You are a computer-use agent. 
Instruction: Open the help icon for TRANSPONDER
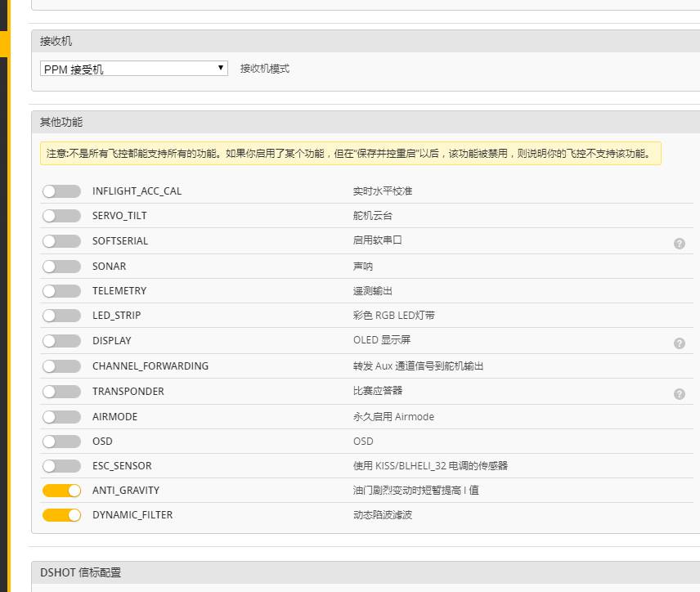tap(679, 394)
